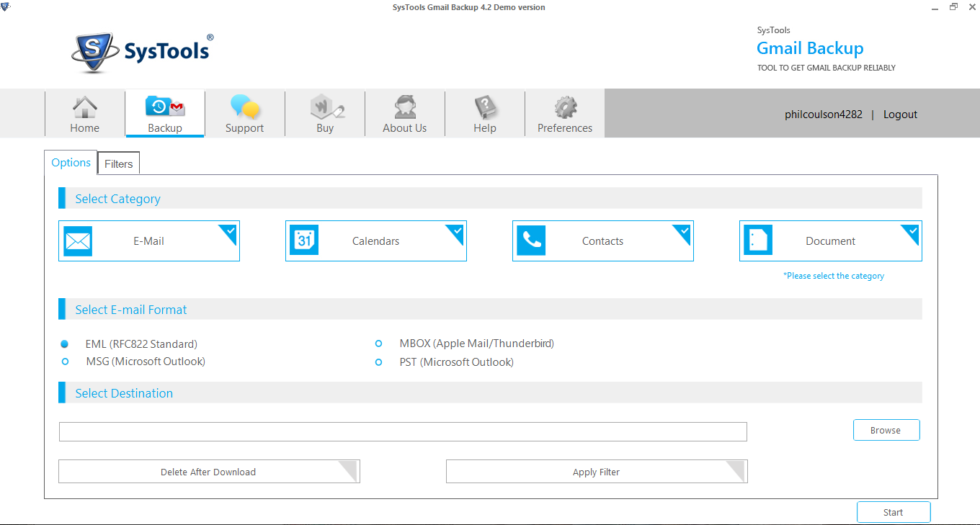Click the E-Mail envelope icon
The image size is (980, 525).
[78, 241]
